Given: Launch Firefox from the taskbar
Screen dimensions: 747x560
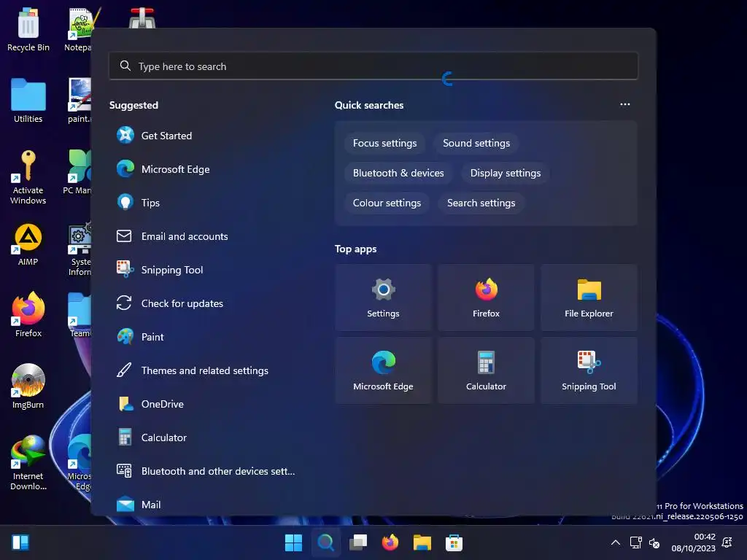Looking at the screenshot, I should tap(390, 542).
